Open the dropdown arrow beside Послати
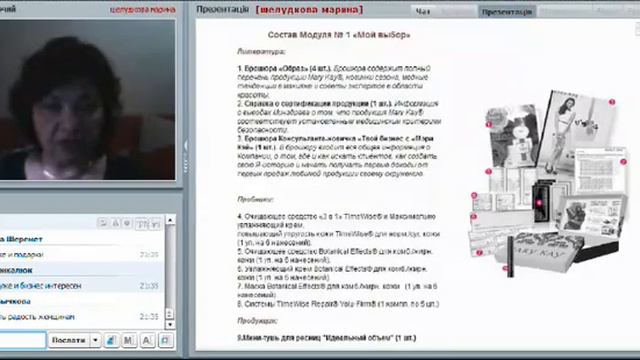The width and height of the screenshot is (640, 360). click(95, 340)
